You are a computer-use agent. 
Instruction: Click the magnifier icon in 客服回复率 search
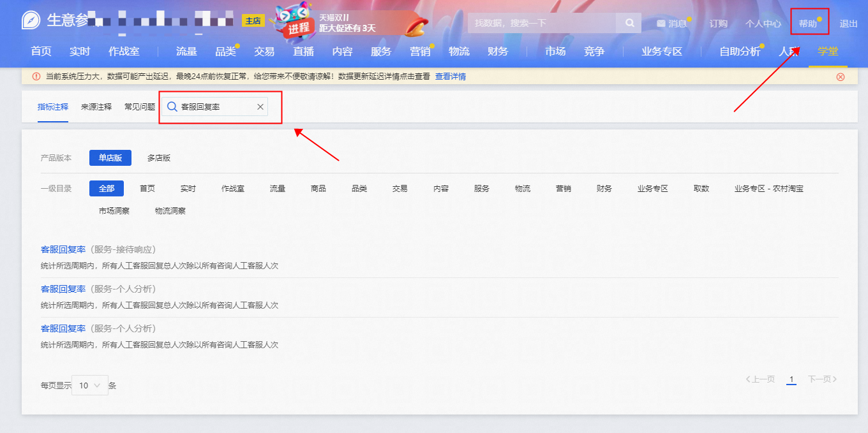pos(172,106)
